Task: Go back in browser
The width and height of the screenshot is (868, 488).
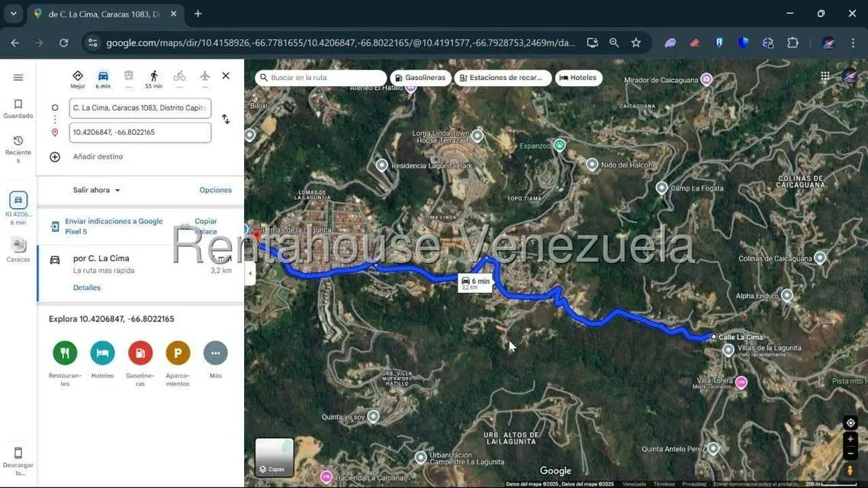Action: click(15, 43)
